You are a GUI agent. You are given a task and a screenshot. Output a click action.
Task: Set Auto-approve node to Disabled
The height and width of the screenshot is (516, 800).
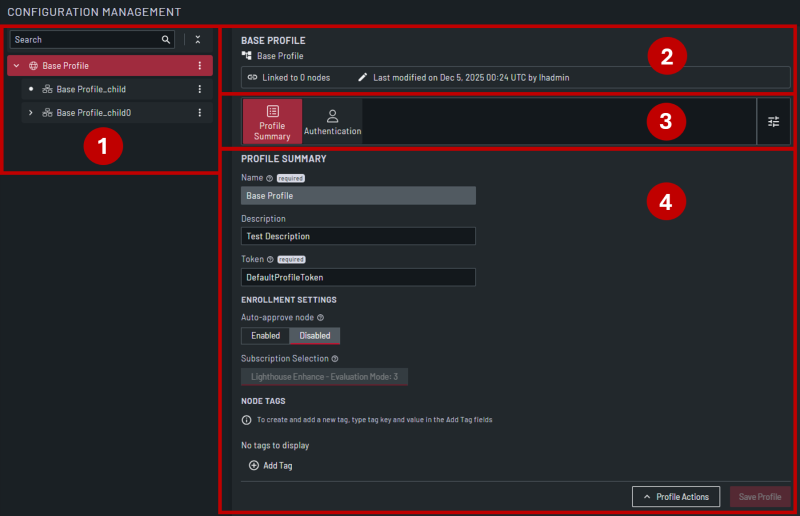point(315,336)
